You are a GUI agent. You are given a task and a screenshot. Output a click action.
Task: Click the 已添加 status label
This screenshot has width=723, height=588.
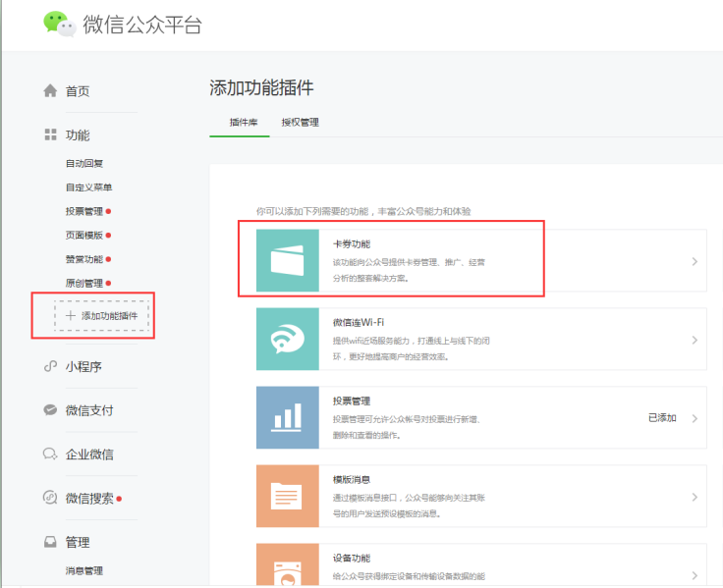[x=662, y=417]
